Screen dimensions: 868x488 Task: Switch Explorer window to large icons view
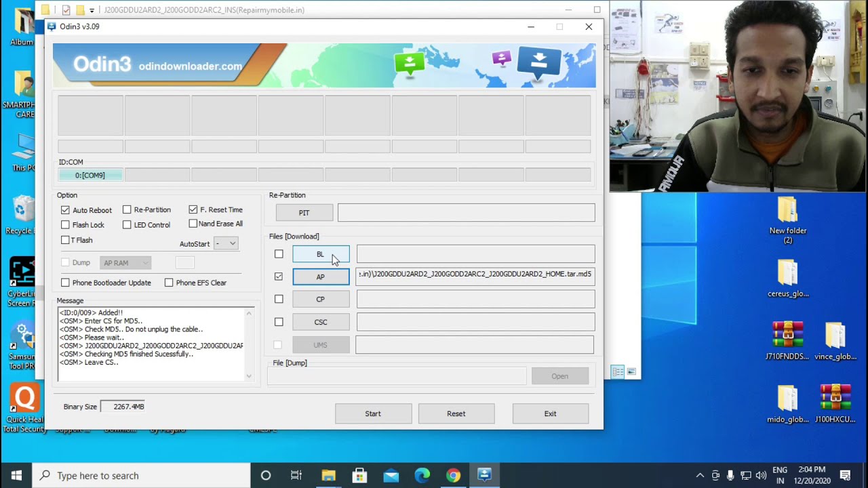[631, 371]
